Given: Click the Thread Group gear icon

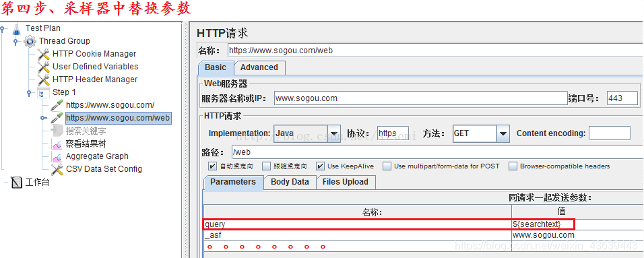Looking at the screenshot, I should 30,41.
